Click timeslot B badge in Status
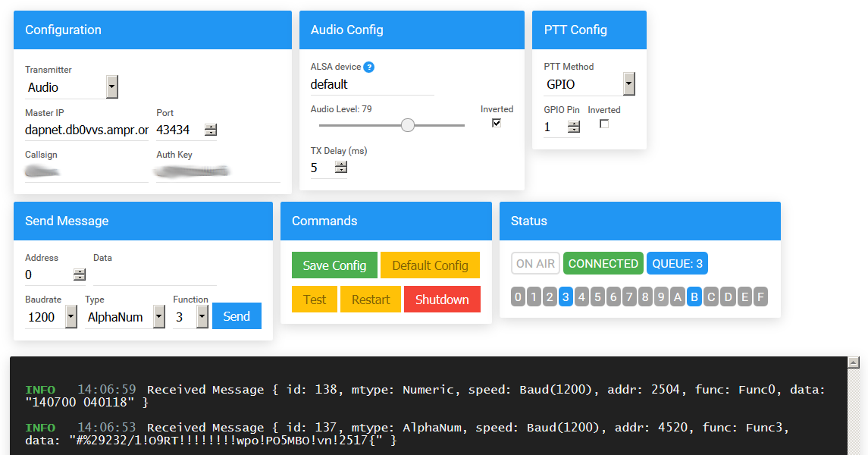 coord(694,297)
